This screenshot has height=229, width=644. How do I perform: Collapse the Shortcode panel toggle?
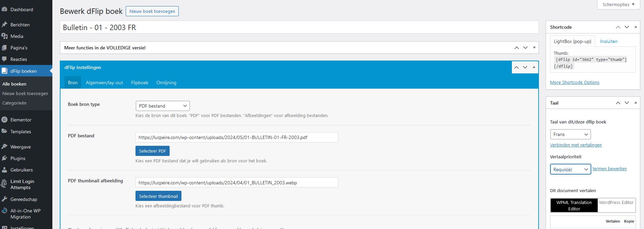[x=636, y=27]
